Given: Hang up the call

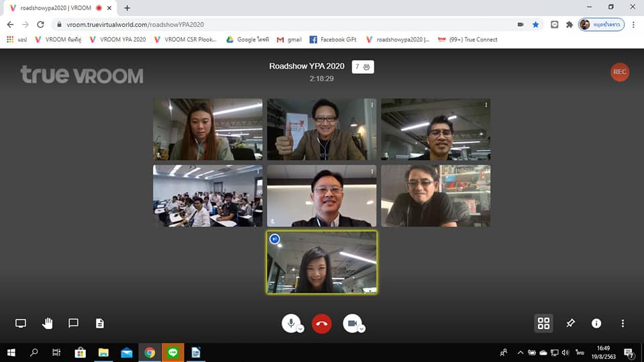Looking at the screenshot, I should coord(322,324).
